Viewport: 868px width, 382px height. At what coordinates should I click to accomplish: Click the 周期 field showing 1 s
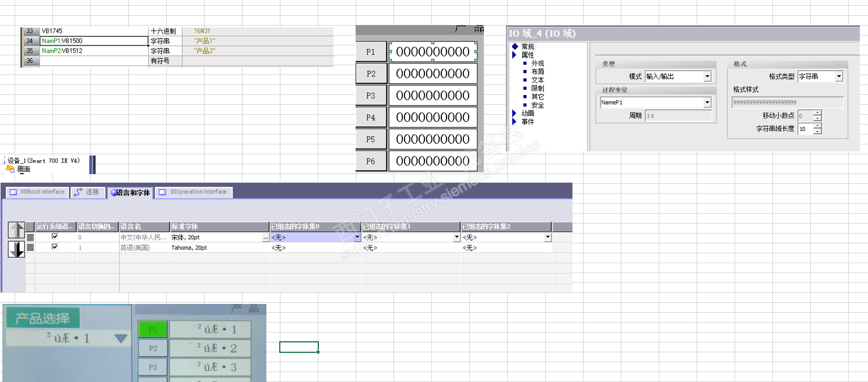click(x=678, y=116)
